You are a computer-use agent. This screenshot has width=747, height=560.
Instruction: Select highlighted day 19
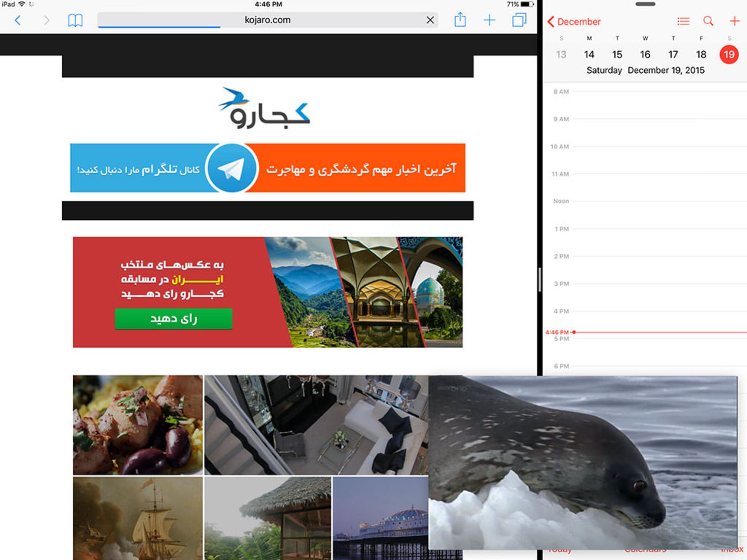[x=729, y=54]
